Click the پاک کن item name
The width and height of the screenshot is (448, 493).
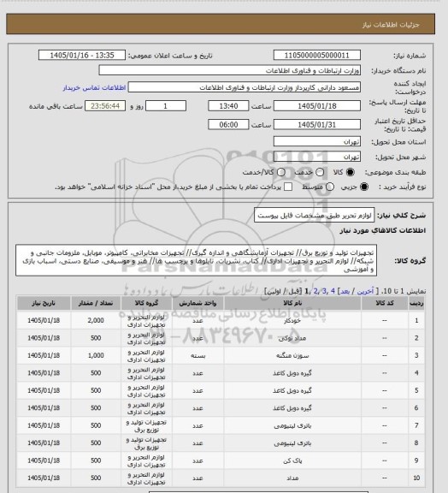click(292, 461)
